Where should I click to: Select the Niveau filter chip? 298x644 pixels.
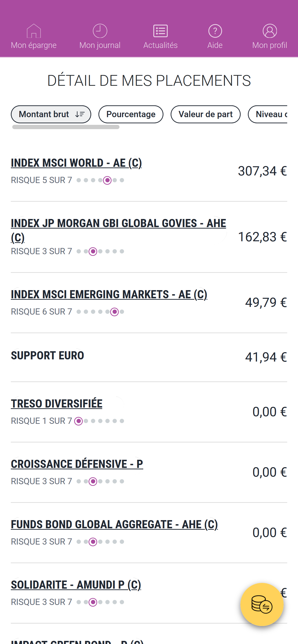click(x=268, y=114)
